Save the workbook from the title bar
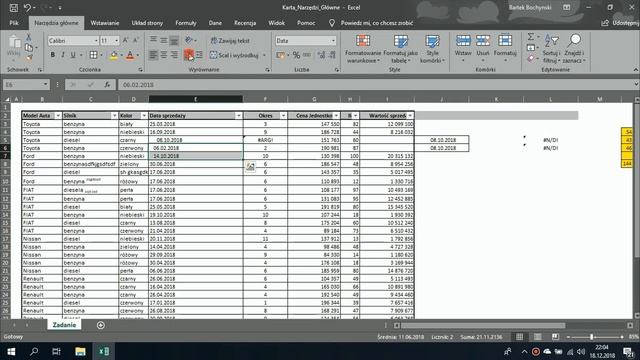 13,7
